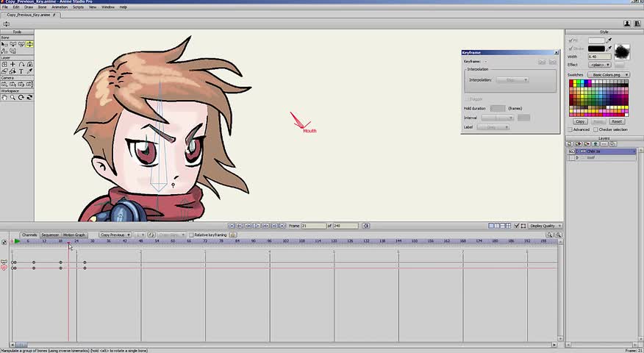Click the white fill color swatch

pos(596,40)
